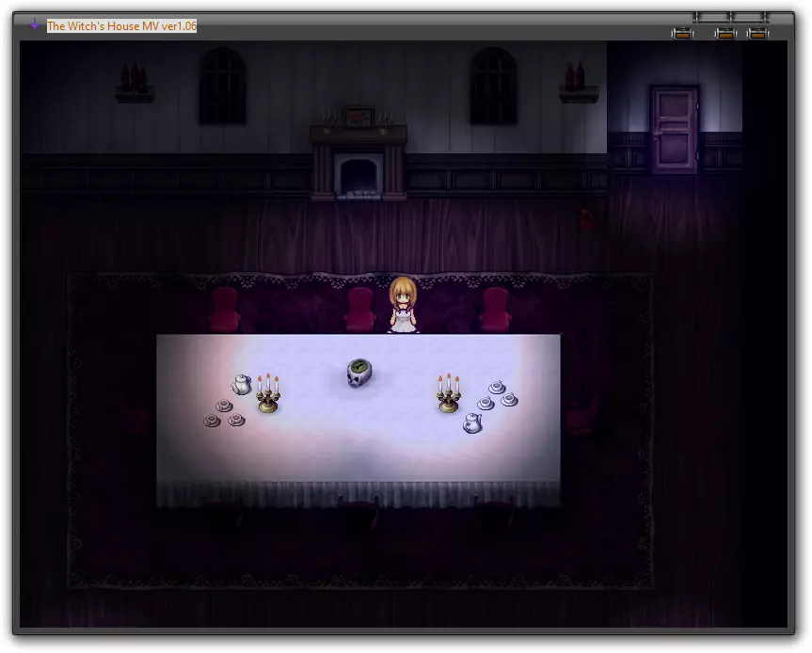Click the purple star window icon
The width and height of the screenshot is (812, 653).
[34, 24]
